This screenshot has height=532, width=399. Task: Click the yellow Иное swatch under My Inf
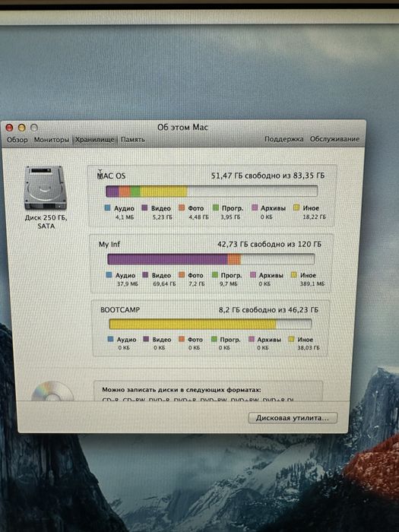coord(294,275)
